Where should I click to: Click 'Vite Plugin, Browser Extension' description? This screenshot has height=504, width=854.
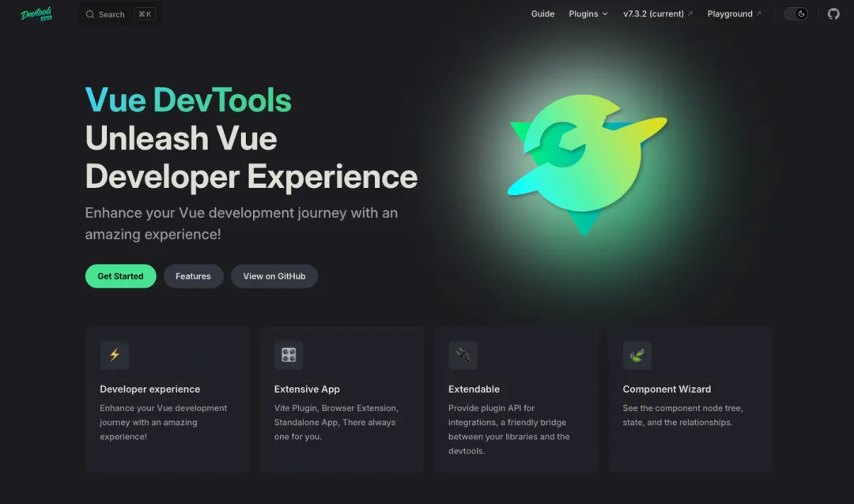[336, 423]
